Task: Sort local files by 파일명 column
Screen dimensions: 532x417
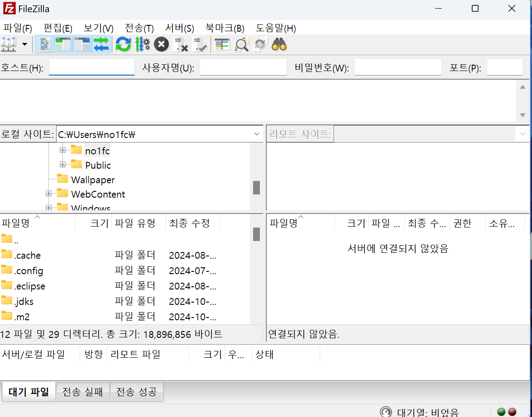Action: pos(37,223)
